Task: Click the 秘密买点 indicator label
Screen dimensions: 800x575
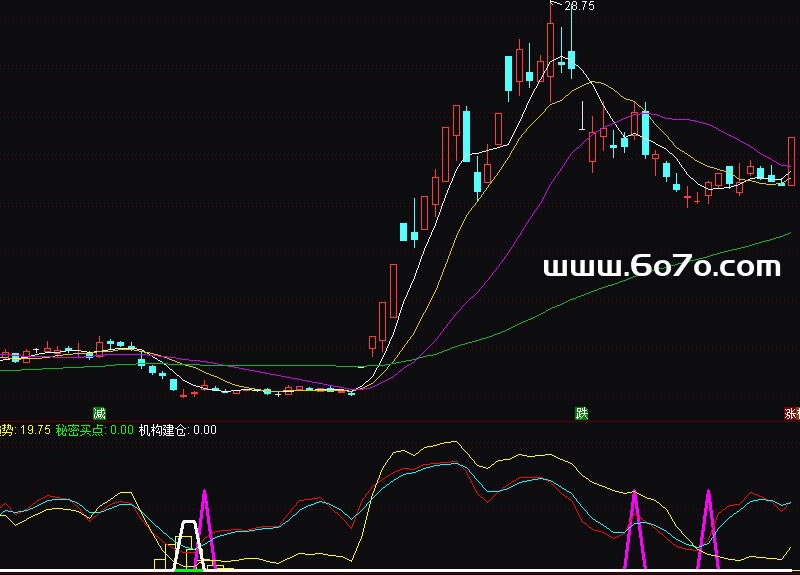Action: click(80, 430)
